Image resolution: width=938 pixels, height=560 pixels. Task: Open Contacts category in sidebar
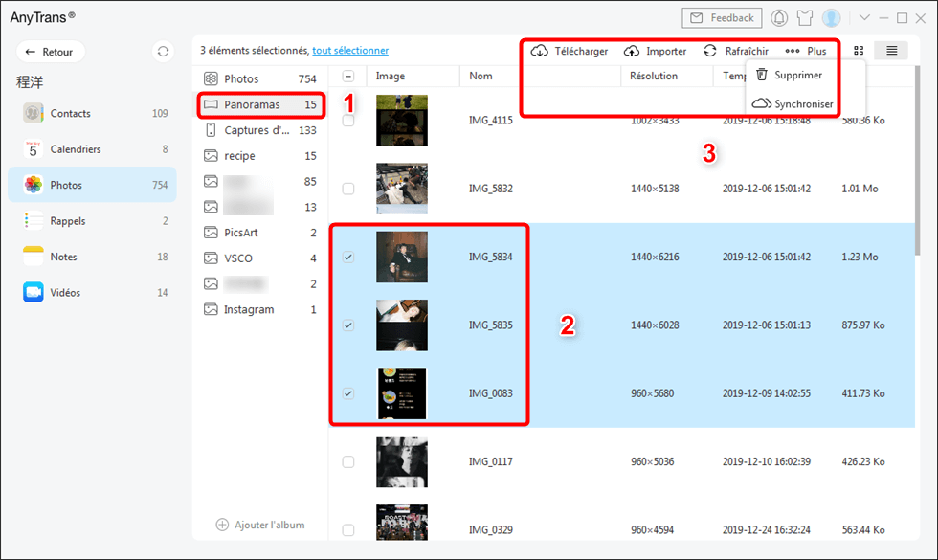coord(92,113)
